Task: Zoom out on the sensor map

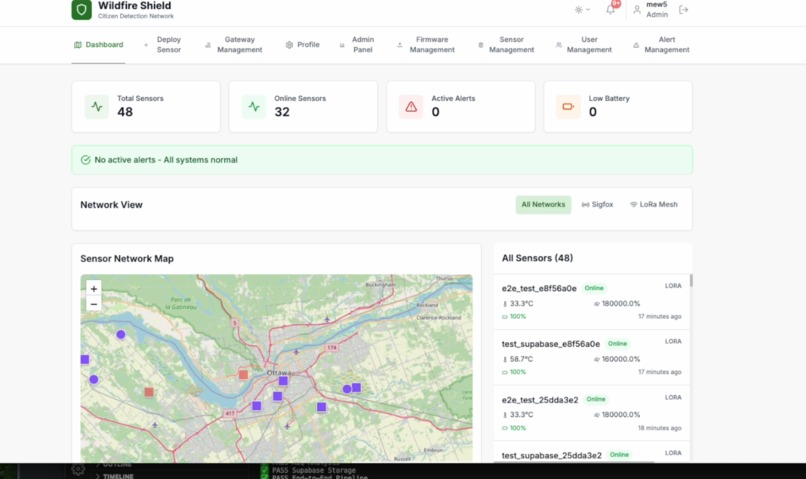Action: click(94, 304)
